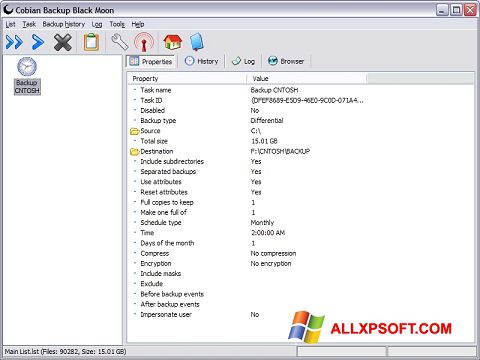The image size is (480, 360).
Task: Run selected task with single-arrow icon
Action: pyautogui.click(x=38, y=43)
